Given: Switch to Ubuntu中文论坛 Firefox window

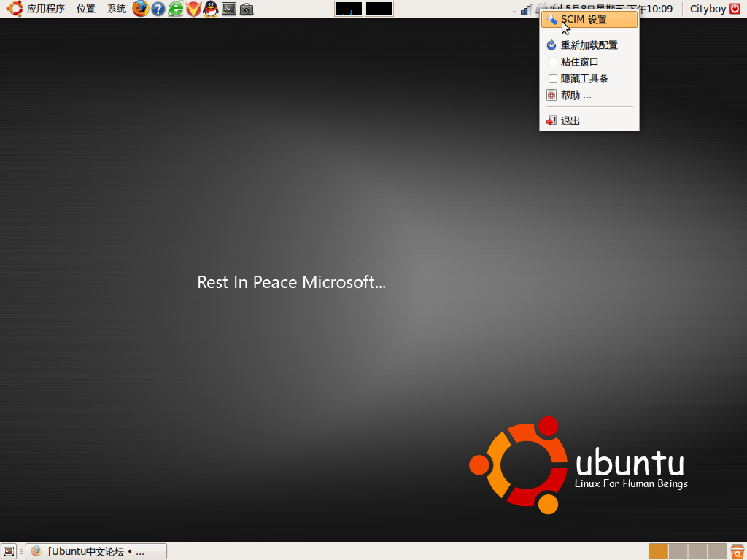Looking at the screenshot, I should 96,551.
